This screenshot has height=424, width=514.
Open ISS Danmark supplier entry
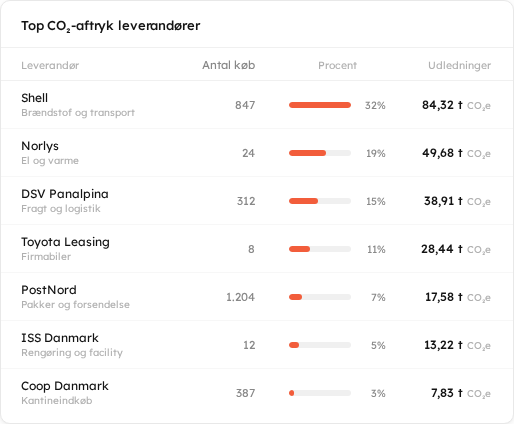click(257, 345)
